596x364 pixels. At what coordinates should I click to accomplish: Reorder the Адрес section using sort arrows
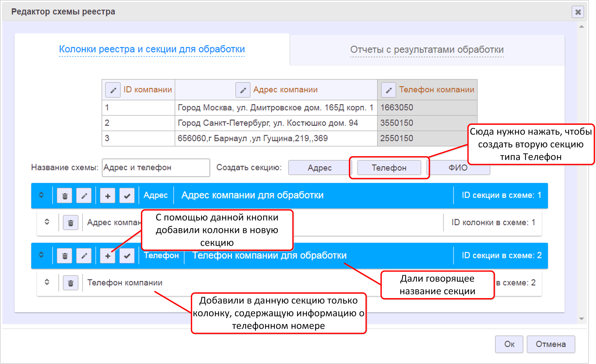tap(41, 195)
